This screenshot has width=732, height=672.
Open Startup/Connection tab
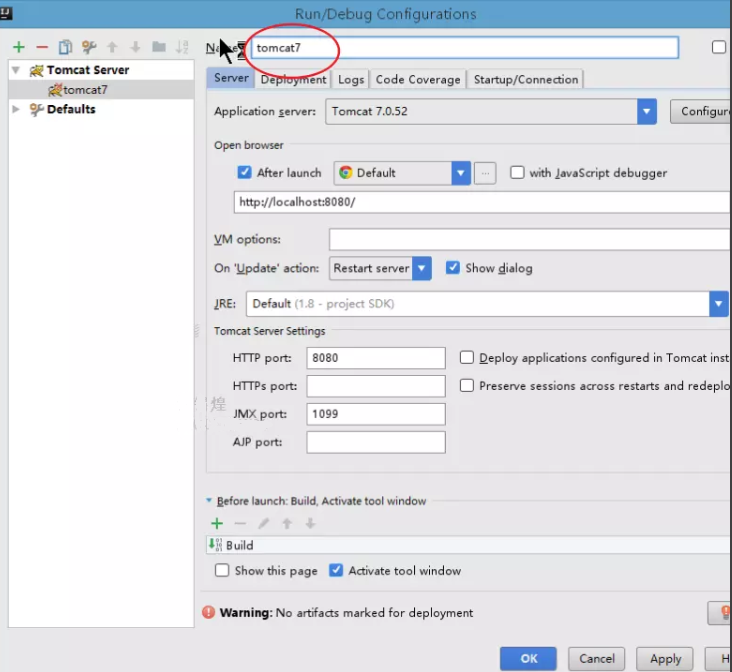526,79
